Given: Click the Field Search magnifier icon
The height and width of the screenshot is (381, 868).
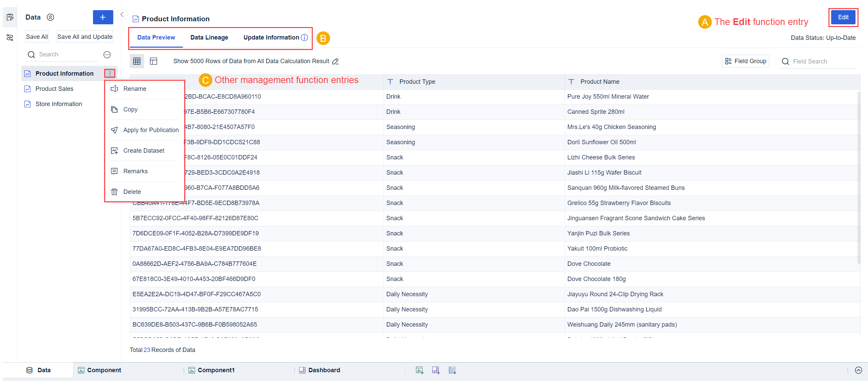Looking at the screenshot, I should 785,61.
